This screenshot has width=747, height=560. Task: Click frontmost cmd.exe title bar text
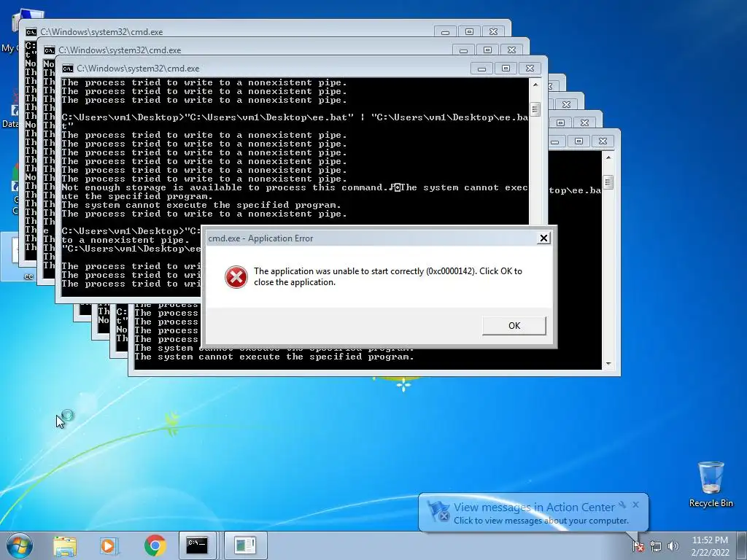click(138, 69)
